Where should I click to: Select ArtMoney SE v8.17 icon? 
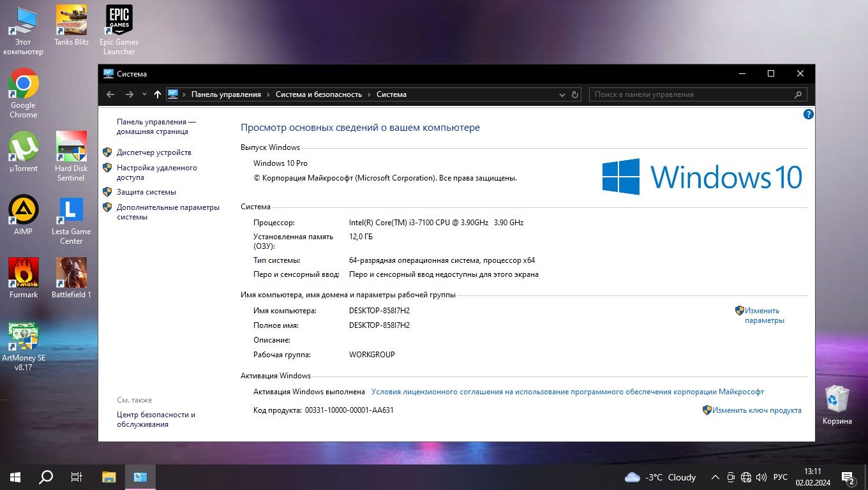coord(23,346)
